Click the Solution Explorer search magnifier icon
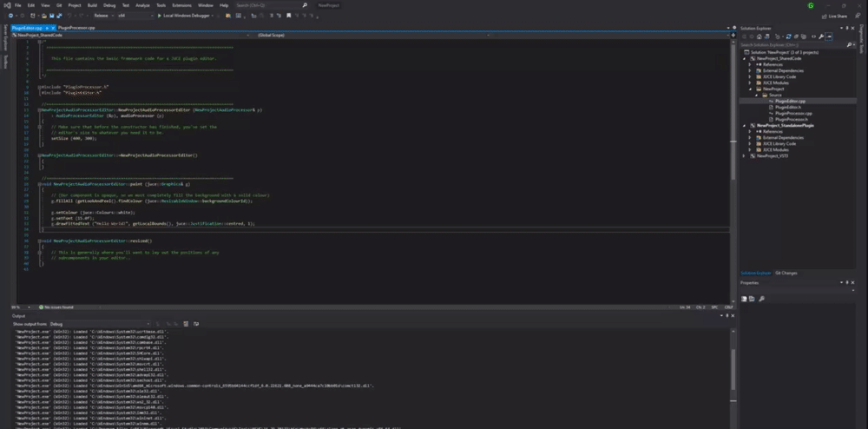This screenshot has height=429, width=868. [849, 45]
